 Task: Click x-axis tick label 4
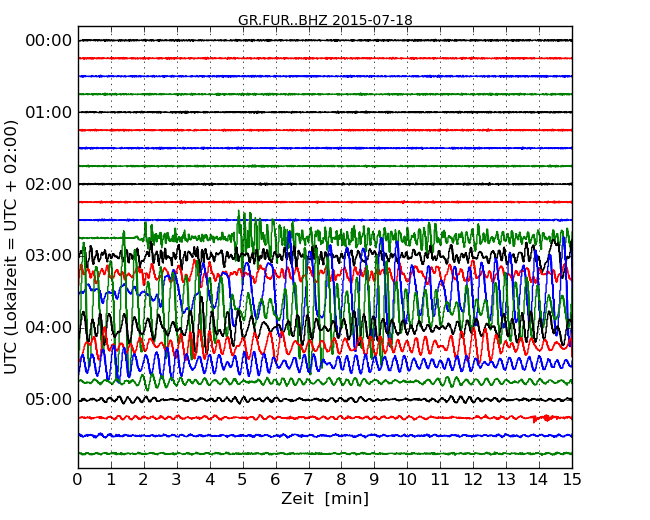pyautogui.click(x=210, y=479)
